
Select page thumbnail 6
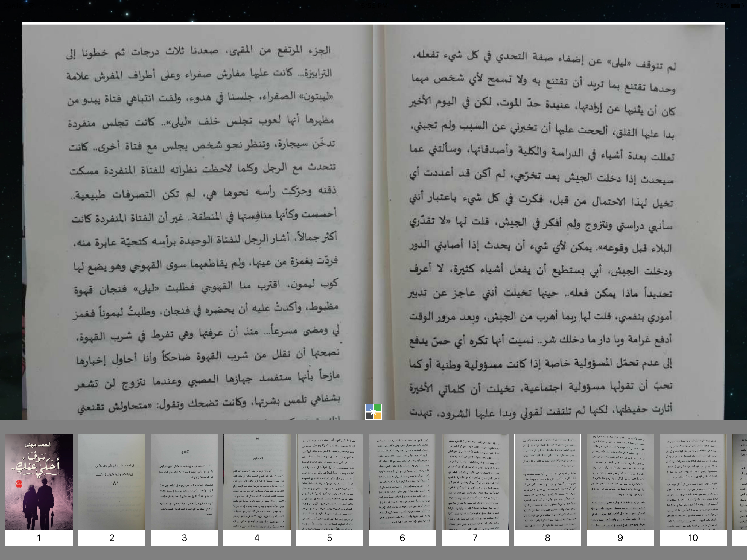coord(402,490)
